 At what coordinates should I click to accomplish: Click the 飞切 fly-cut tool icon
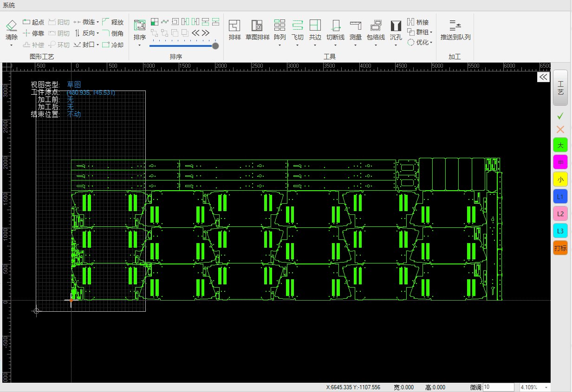click(298, 25)
